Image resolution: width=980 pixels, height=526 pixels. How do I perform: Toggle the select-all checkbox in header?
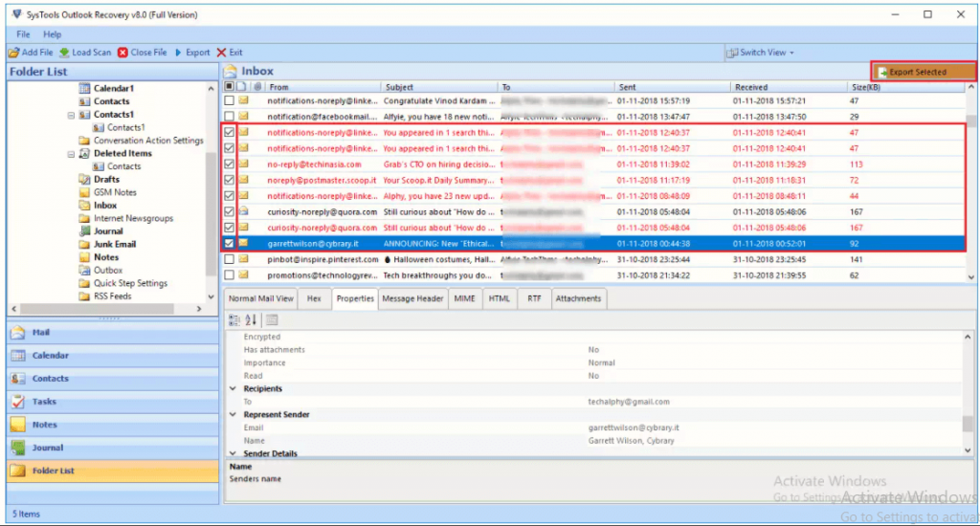pyautogui.click(x=230, y=87)
